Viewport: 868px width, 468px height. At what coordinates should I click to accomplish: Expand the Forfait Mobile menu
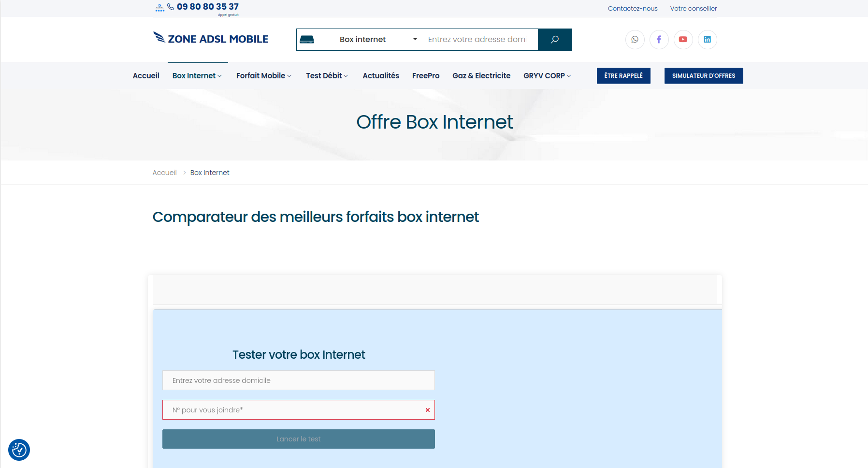(263, 75)
